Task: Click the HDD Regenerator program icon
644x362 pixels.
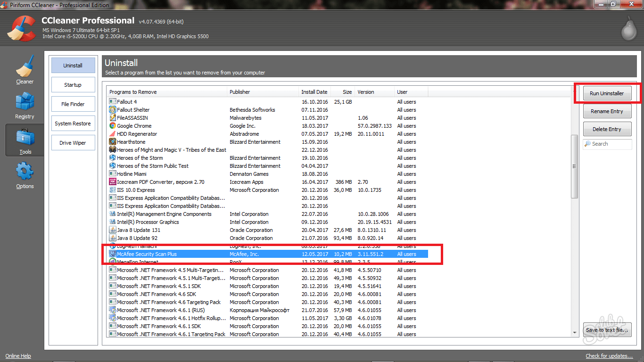Action: coord(113,134)
